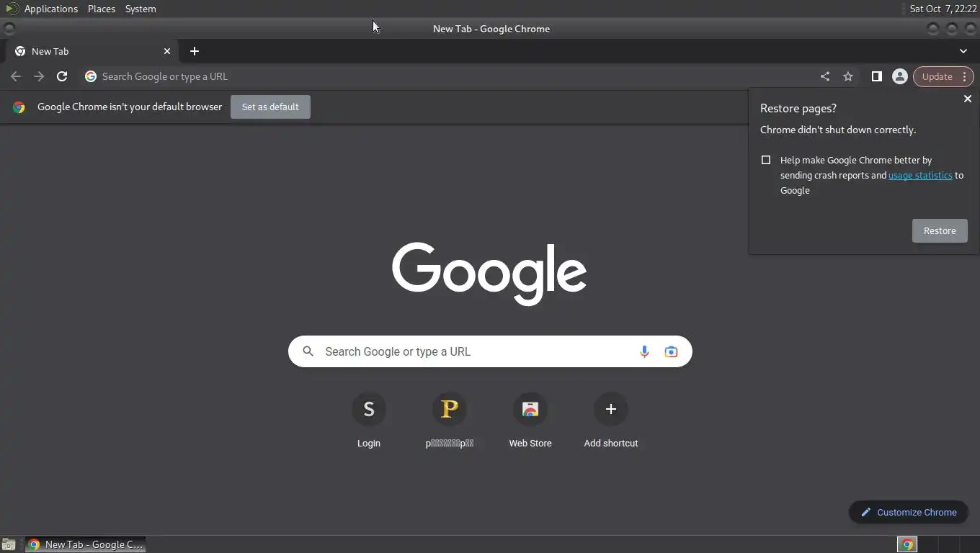Click the Restore button
The height and width of the screenshot is (553, 980).
(x=940, y=230)
